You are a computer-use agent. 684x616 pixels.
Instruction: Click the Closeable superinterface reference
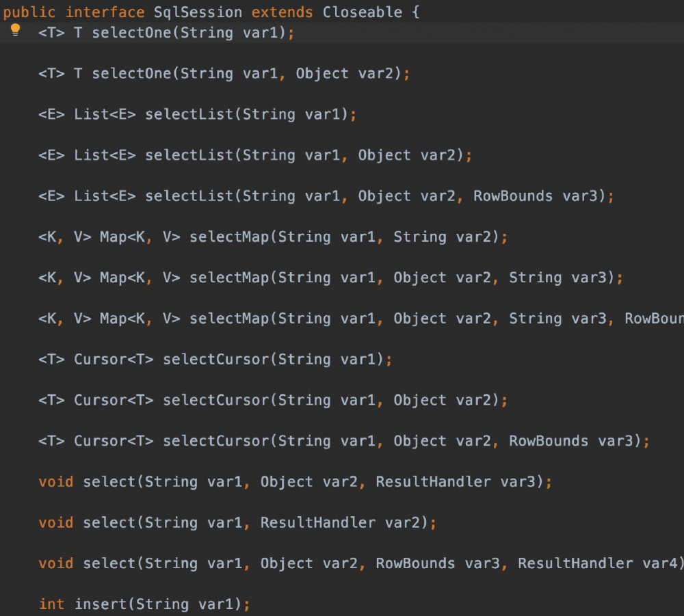pyautogui.click(x=364, y=11)
